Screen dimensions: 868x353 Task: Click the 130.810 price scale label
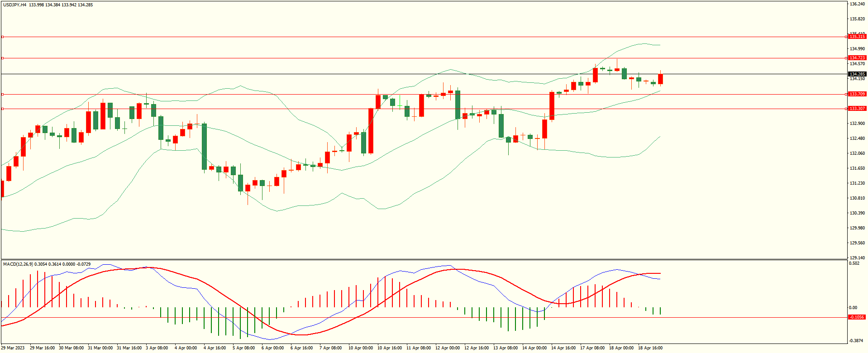(857, 198)
